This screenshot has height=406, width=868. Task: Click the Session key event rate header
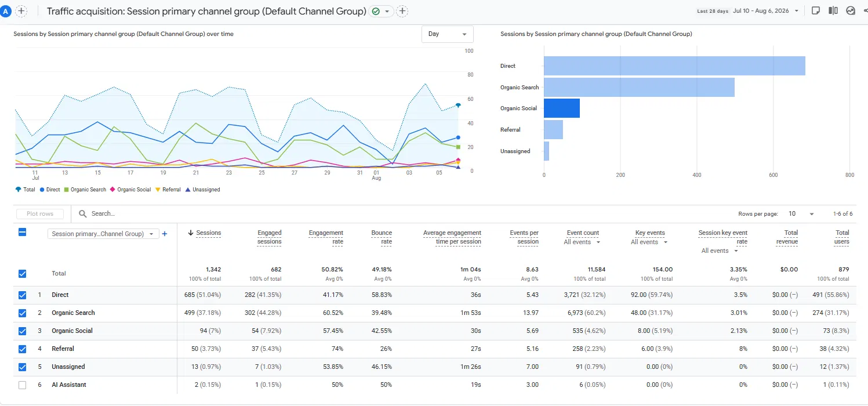click(723, 237)
